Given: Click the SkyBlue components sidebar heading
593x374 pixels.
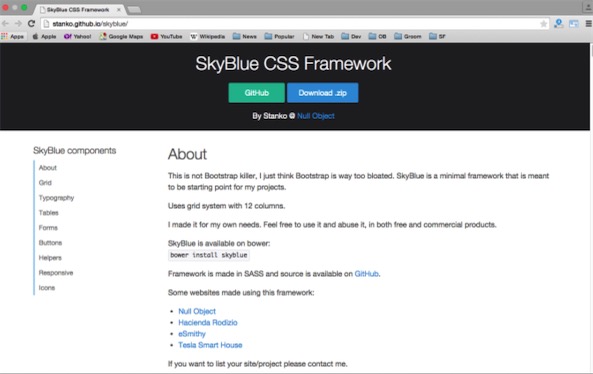Looking at the screenshot, I should [x=75, y=151].
